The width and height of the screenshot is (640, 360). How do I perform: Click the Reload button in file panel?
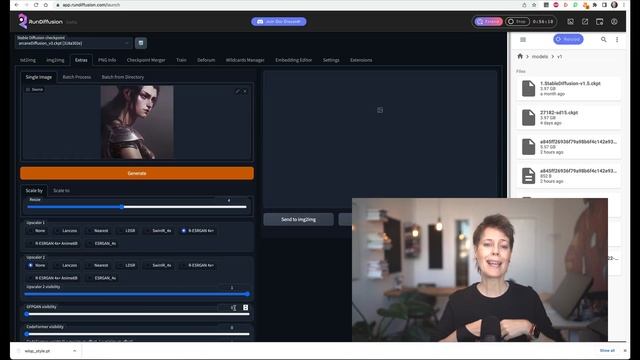point(568,39)
